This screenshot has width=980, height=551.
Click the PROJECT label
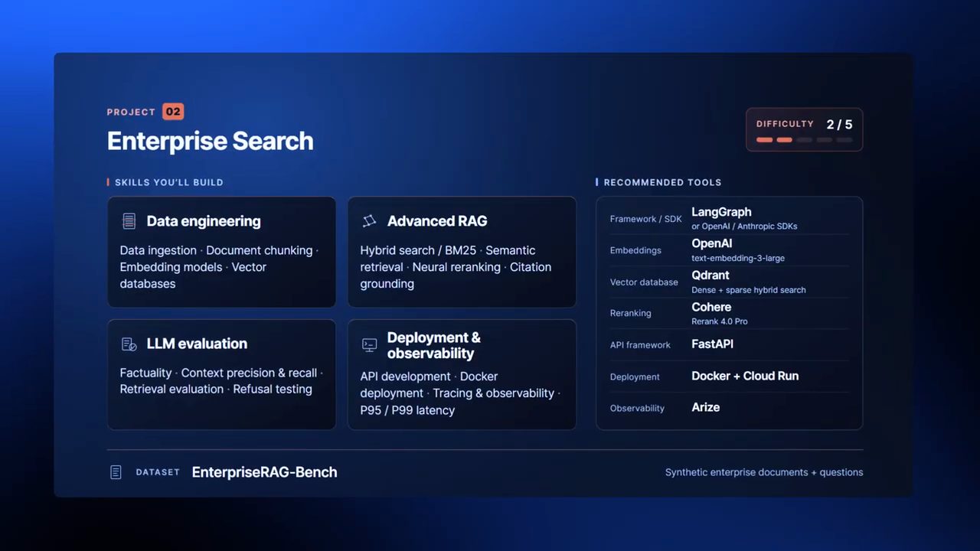click(x=131, y=112)
